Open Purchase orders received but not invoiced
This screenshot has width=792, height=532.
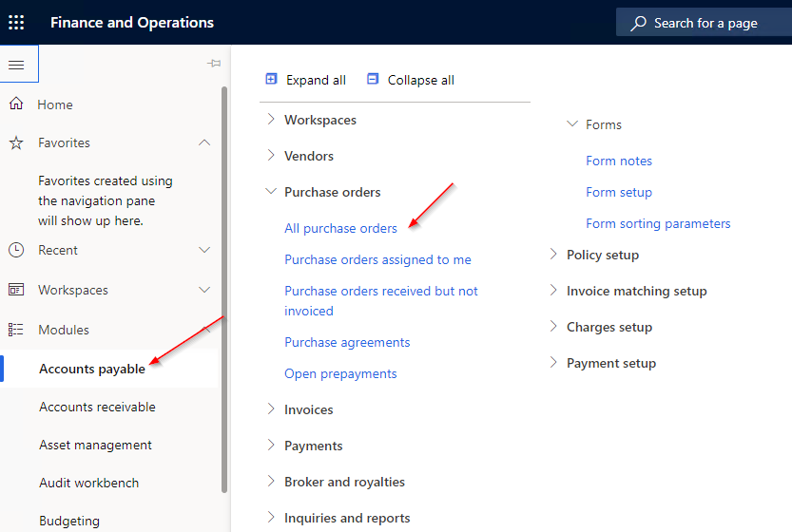381,301
